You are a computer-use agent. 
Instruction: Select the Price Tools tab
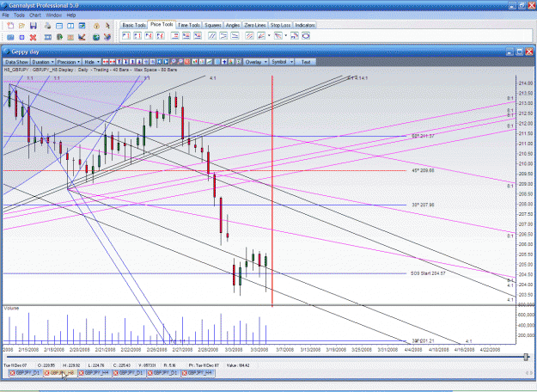(x=162, y=24)
